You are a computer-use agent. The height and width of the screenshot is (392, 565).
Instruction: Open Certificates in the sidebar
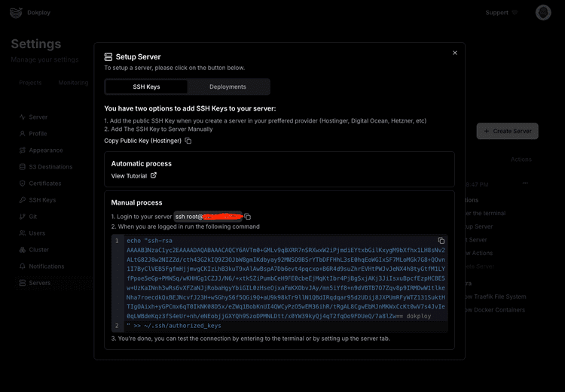click(44, 184)
